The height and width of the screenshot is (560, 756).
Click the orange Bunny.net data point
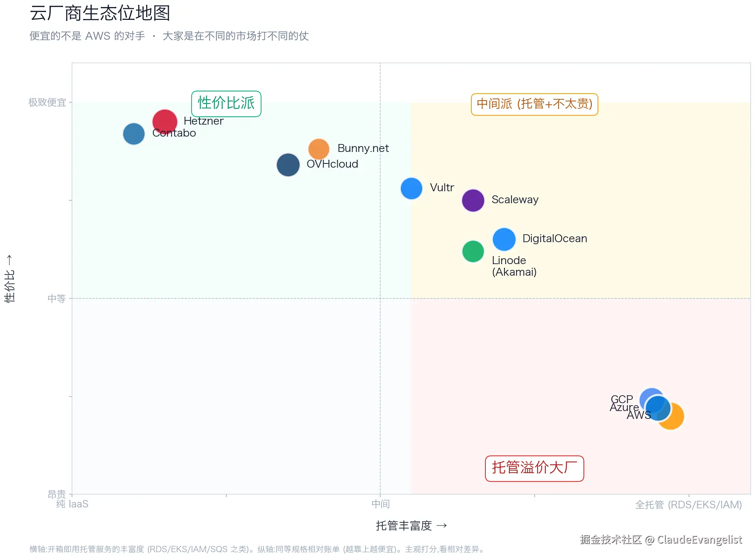coord(319,149)
